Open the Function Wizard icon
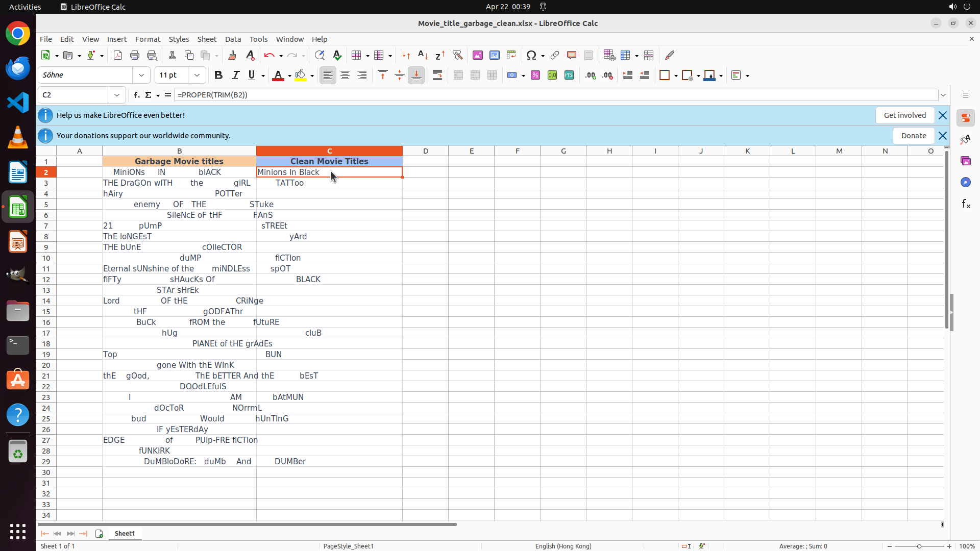980x551 pixels. click(x=136, y=95)
